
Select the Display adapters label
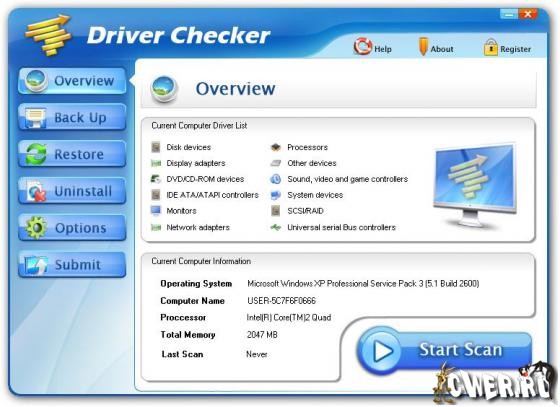coord(196,163)
